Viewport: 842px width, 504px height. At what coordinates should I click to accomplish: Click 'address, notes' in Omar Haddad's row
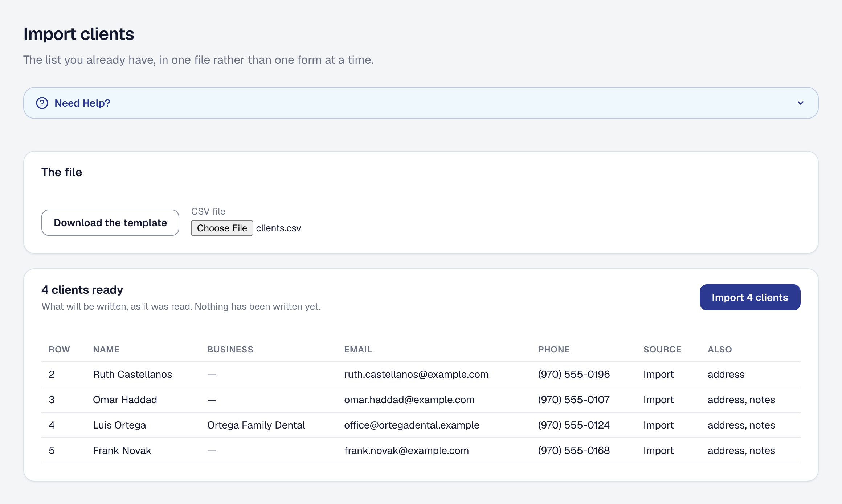[x=741, y=400]
